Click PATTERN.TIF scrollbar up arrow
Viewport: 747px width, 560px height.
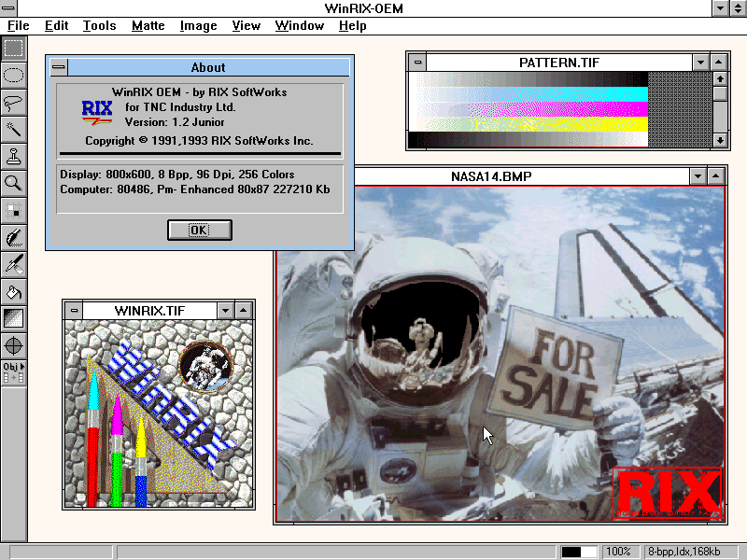[x=720, y=78]
